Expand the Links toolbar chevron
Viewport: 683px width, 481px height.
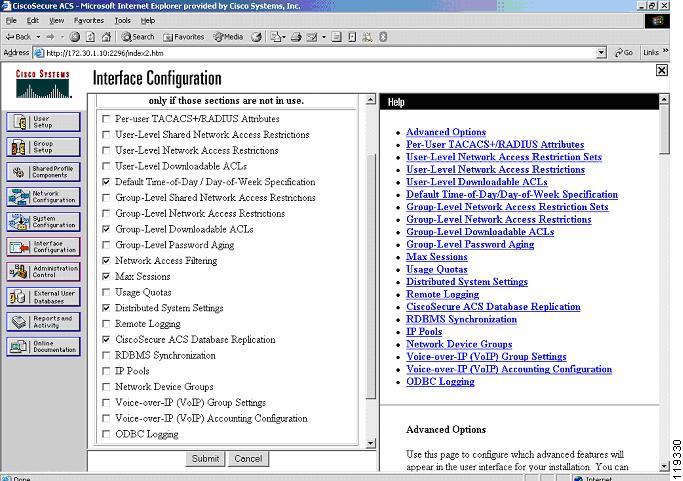coord(665,51)
